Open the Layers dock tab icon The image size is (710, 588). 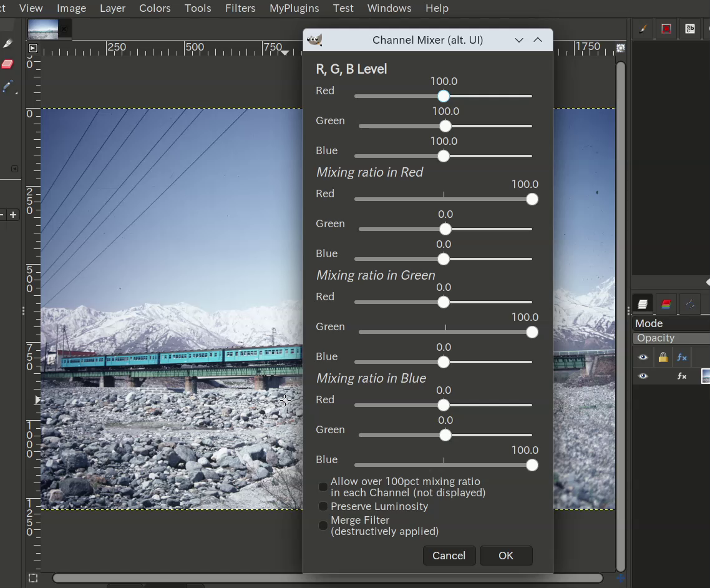click(643, 304)
